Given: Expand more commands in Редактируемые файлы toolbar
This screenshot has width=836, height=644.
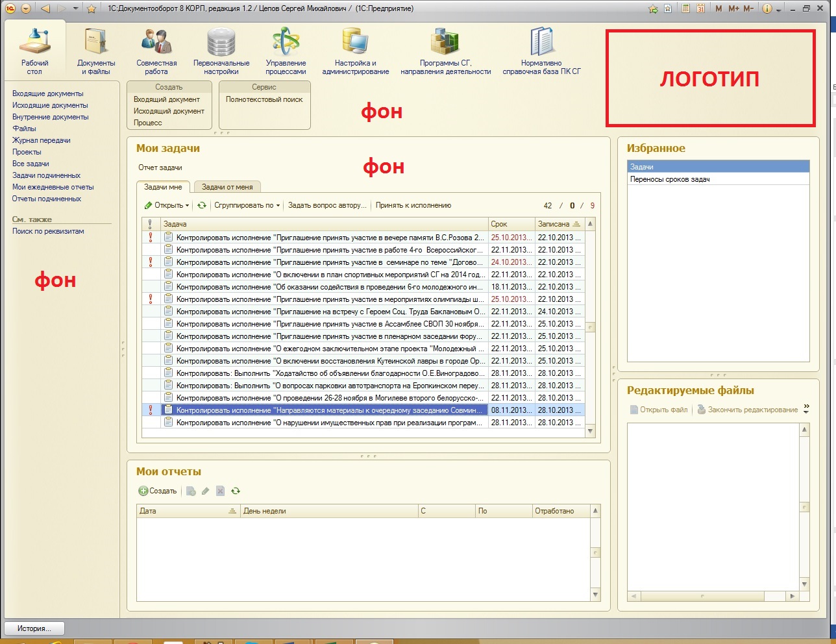Looking at the screenshot, I should [806, 409].
